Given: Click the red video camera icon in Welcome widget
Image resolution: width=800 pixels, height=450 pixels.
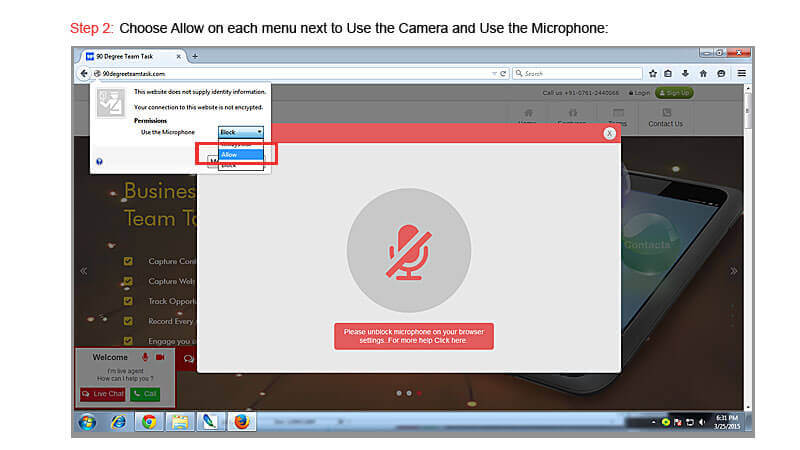Looking at the screenshot, I should tap(160, 357).
